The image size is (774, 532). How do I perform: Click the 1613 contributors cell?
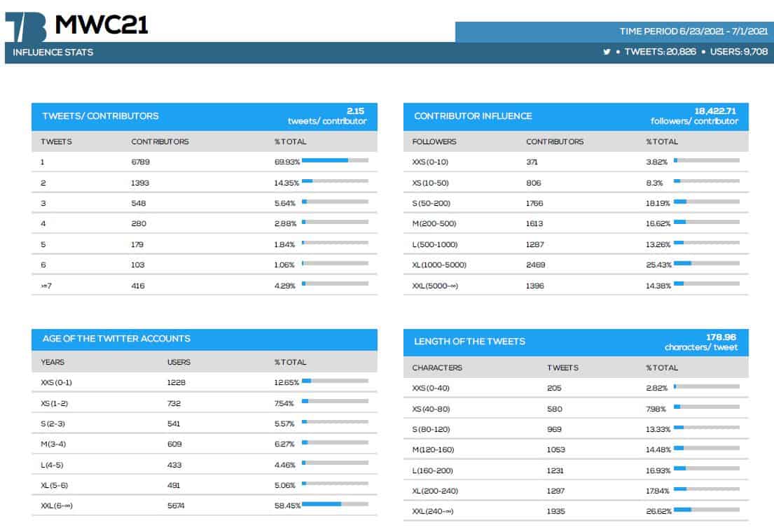534,223
